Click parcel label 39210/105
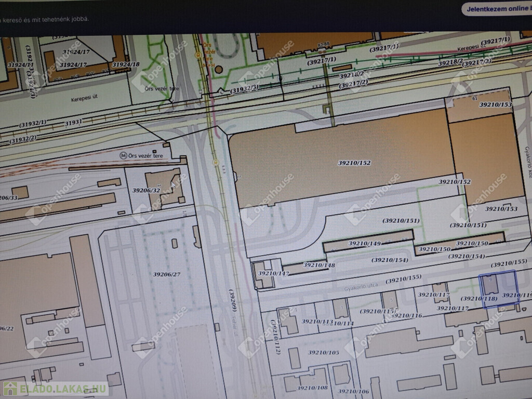 pyautogui.click(x=323, y=353)
